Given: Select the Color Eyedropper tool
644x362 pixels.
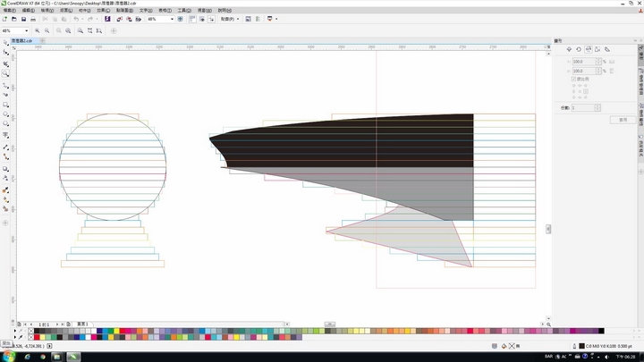Looking at the screenshot, I should coord(5,190).
